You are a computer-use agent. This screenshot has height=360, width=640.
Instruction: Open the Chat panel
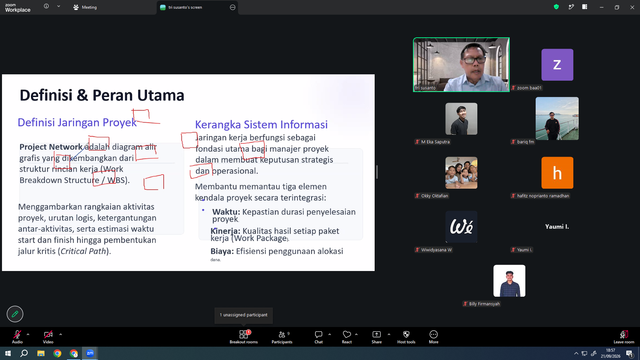tap(318, 336)
